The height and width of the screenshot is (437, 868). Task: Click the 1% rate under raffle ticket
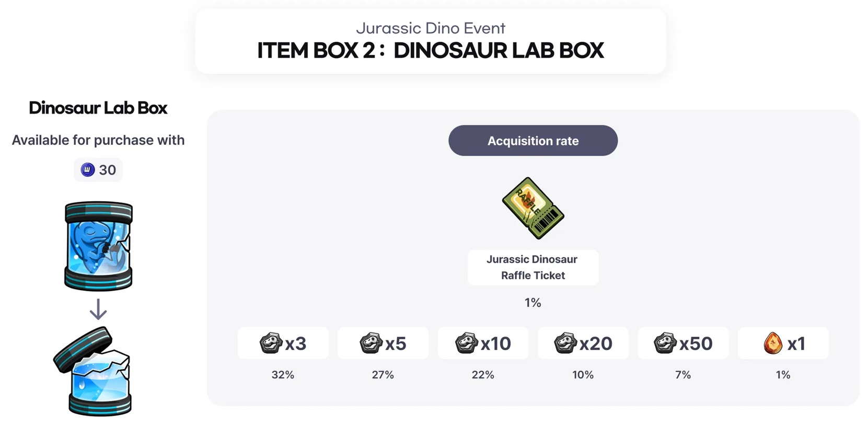pyautogui.click(x=533, y=303)
